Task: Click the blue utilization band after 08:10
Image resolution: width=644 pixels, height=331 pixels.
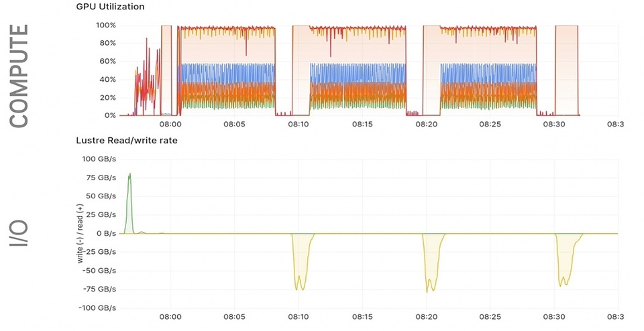Action: [358, 73]
